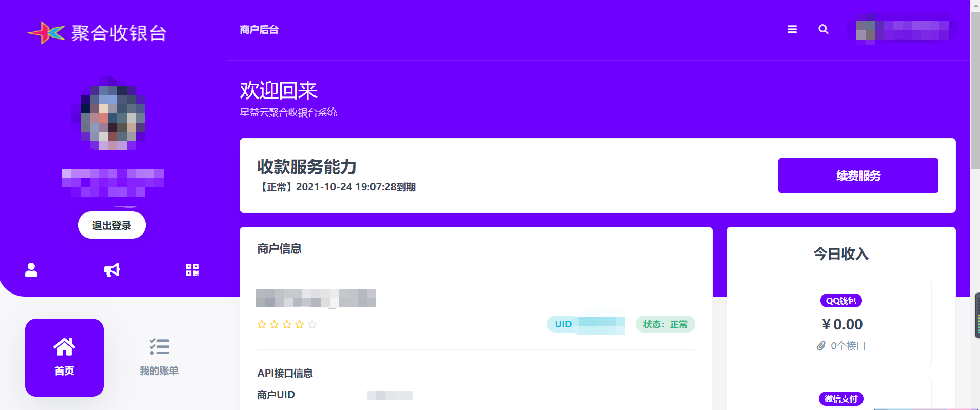
Task: Click the 聚合收银台 star logo
Action: click(46, 33)
